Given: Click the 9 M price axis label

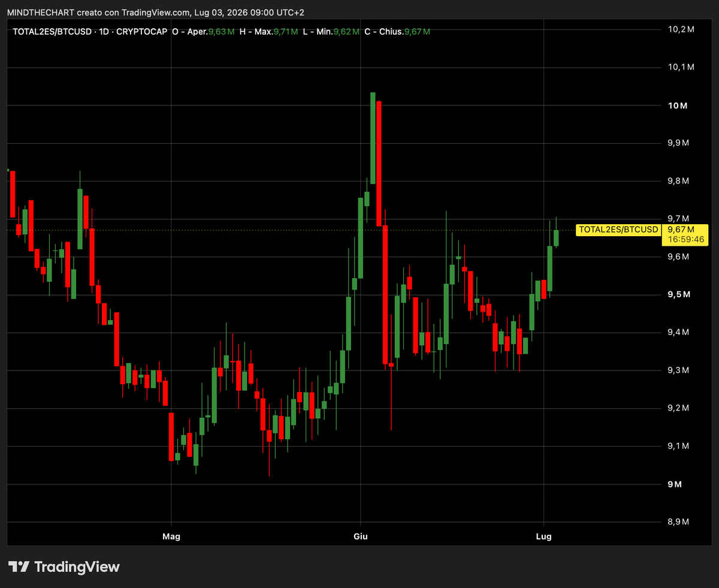Looking at the screenshot, I should pyautogui.click(x=675, y=484).
